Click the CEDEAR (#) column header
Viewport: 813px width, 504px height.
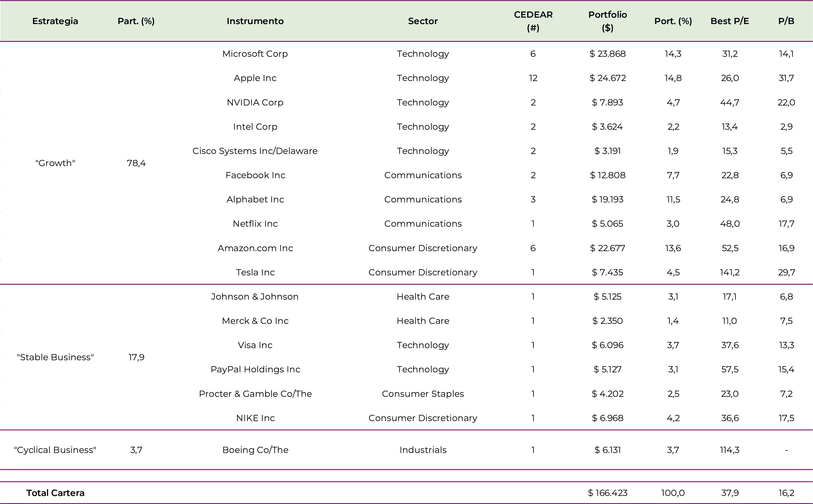pos(533,21)
